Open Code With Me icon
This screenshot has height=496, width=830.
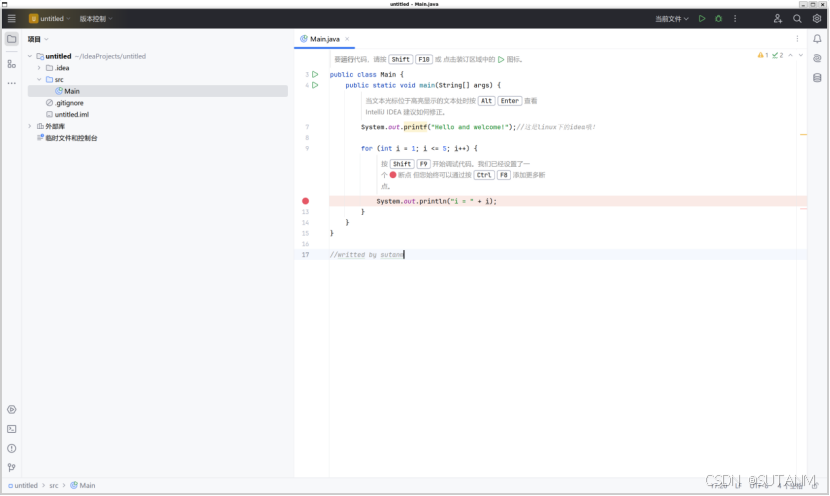tap(778, 19)
